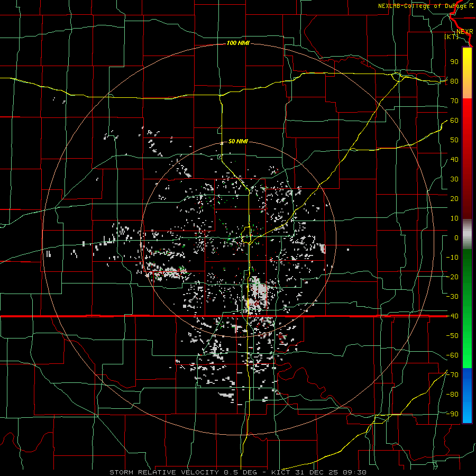Click the gray zero-velocity segment of the color bar

[x=467, y=235]
